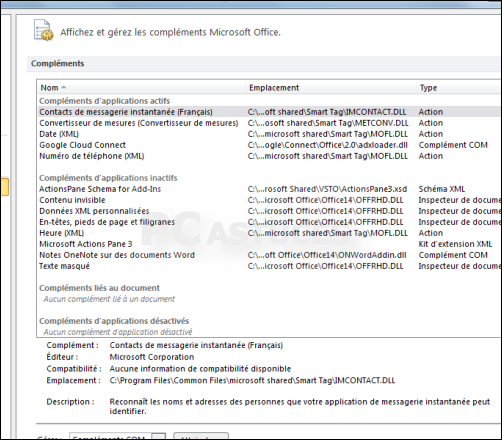The image size is (502, 440).
Task: Select ActionsPane Schema for Add-Ins row
Action: tap(269, 189)
